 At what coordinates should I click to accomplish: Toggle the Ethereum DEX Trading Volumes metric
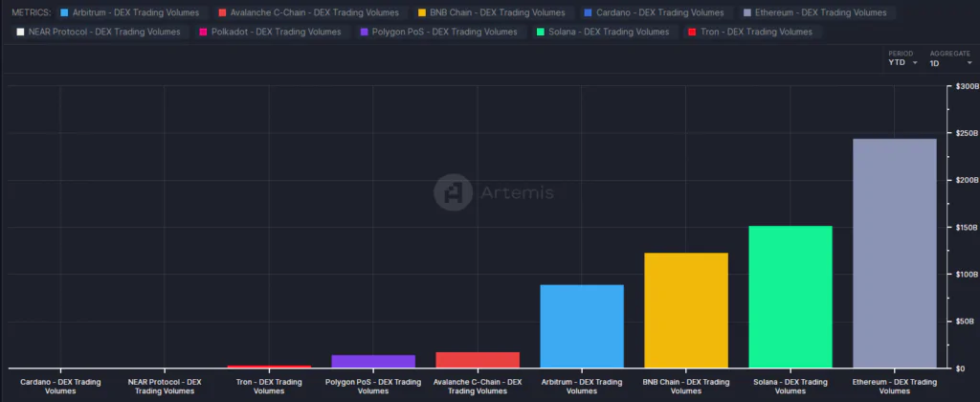[815, 12]
